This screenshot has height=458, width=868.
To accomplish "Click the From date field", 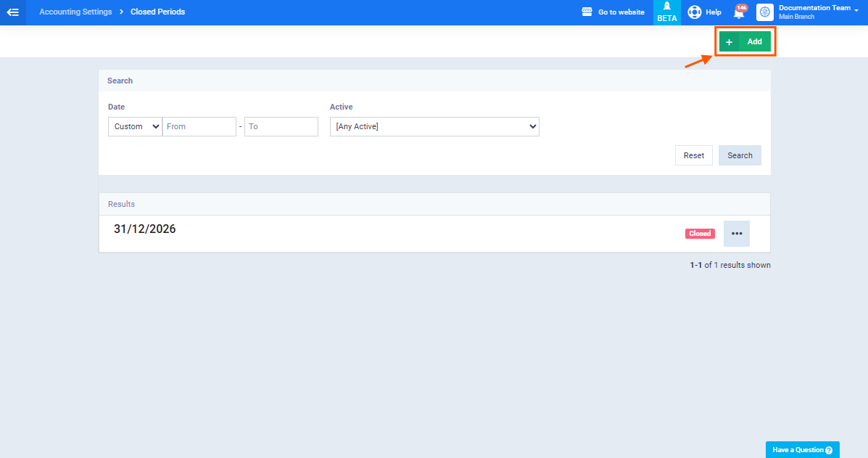I will (199, 126).
